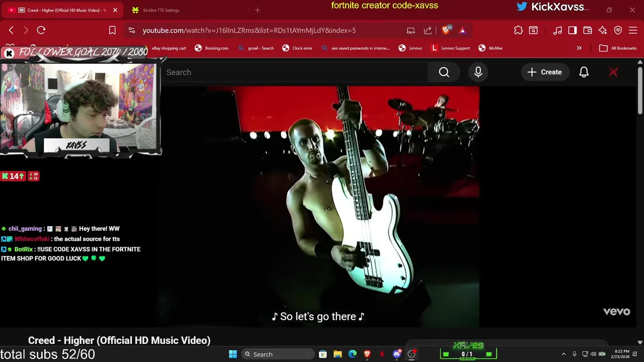Open a new browser tab
Screen dimensions: 644x362
click(x=258, y=10)
